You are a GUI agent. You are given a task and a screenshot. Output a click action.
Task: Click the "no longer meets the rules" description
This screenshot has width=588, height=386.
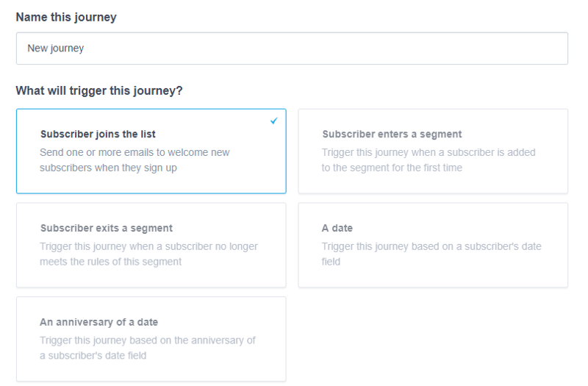tap(148, 254)
